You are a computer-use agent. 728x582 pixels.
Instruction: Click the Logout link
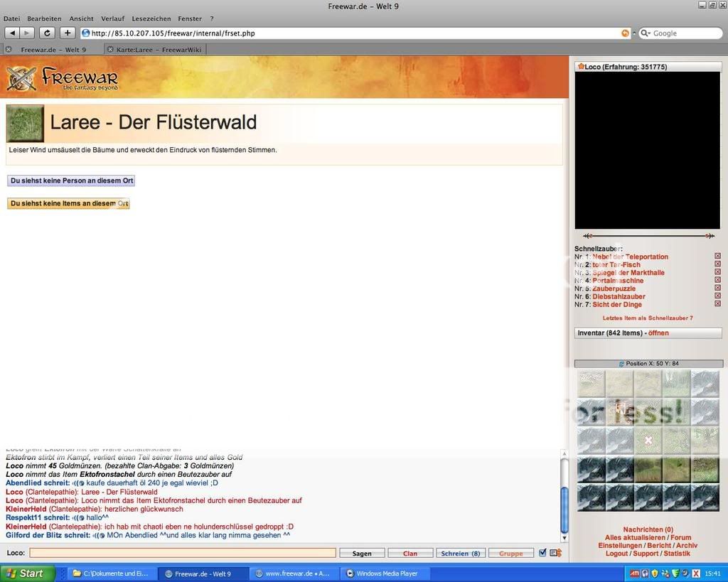click(x=616, y=554)
